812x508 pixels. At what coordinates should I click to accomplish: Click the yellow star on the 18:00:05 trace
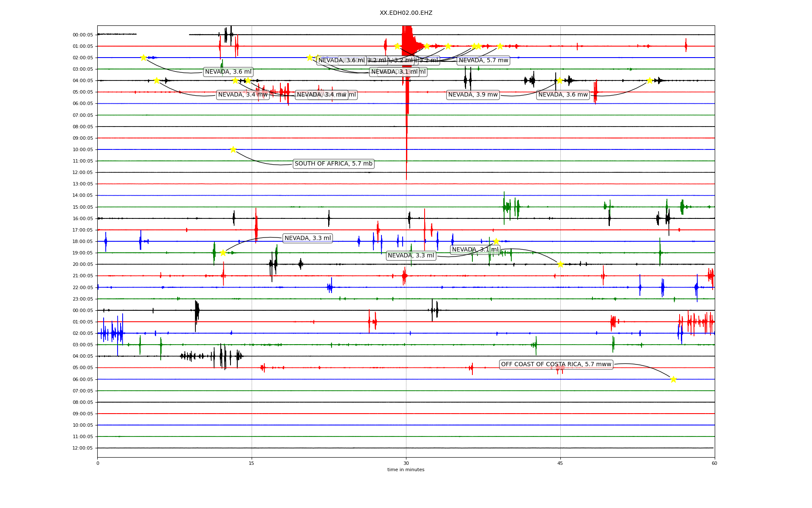(496, 241)
